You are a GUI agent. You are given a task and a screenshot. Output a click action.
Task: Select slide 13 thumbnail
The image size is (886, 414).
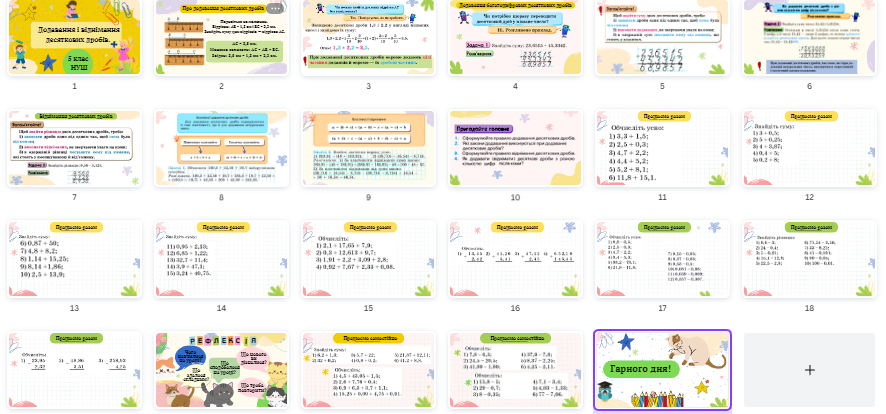pyautogui.click(x=74, y=259)
